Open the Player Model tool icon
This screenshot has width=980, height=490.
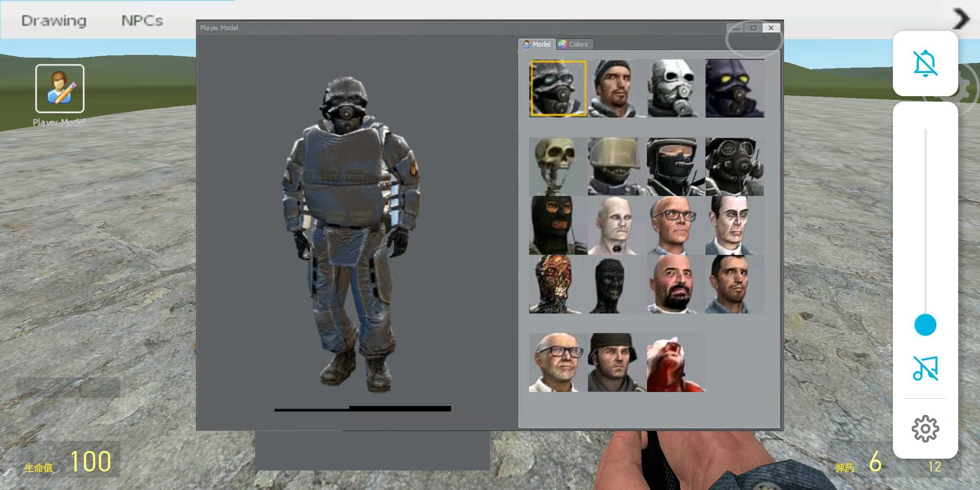(x=60, y=88)
